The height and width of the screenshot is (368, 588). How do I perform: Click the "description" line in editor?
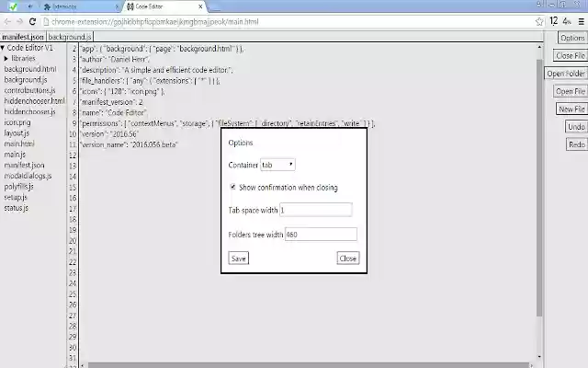point(156,70)
